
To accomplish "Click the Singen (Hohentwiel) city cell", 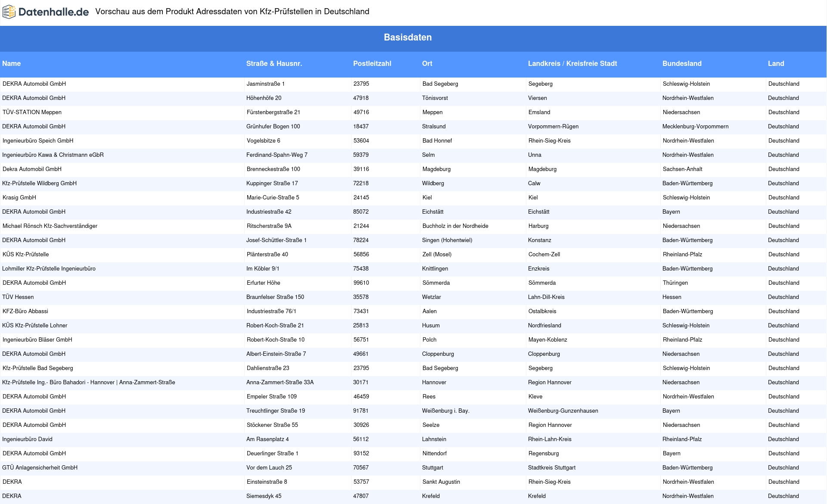I will pyautogui.click(x=447, y=240).
